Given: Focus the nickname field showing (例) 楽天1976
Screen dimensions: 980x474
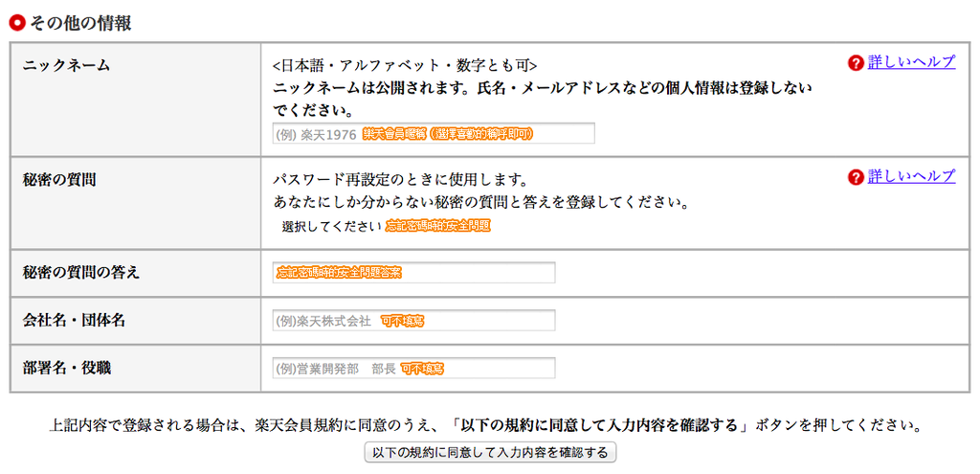Looking at the screenshot, I should point(434,134).
